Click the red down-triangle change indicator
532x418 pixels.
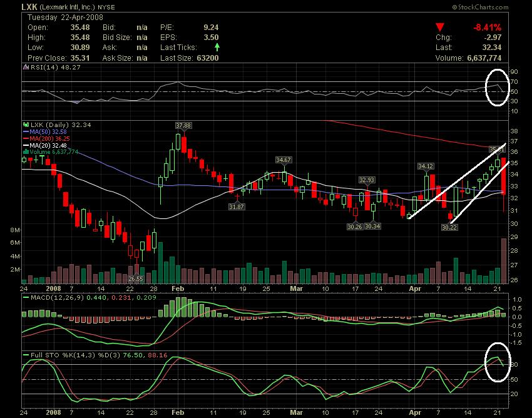pos(440,27)
